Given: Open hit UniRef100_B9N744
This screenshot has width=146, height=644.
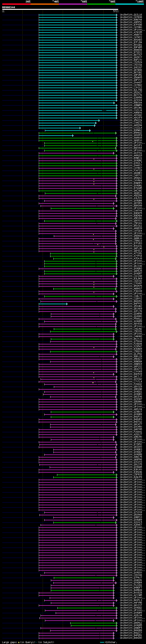Looking at the screenshot, I should click(131, 20).
